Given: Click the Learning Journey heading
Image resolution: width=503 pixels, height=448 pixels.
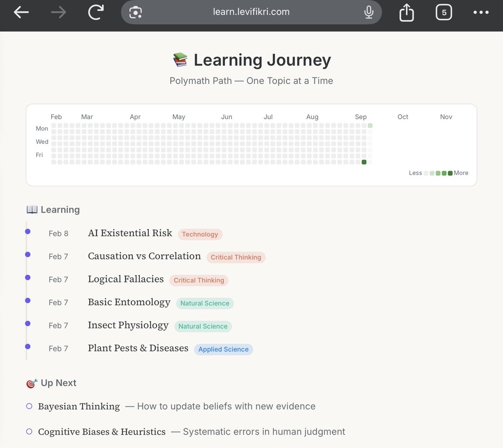Looking at the screenshot, I should pos(262,60).
